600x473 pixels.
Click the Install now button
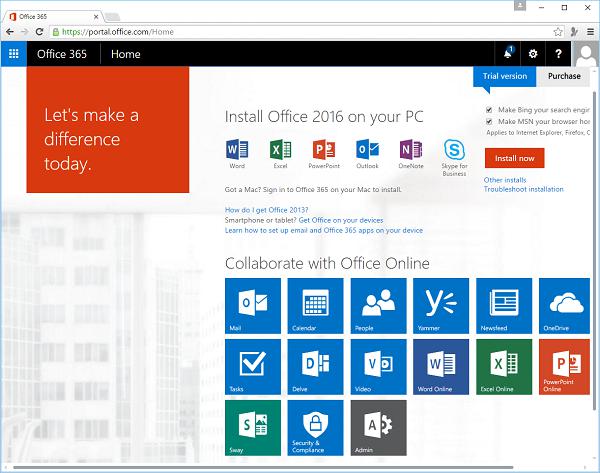tap(514, 158)
